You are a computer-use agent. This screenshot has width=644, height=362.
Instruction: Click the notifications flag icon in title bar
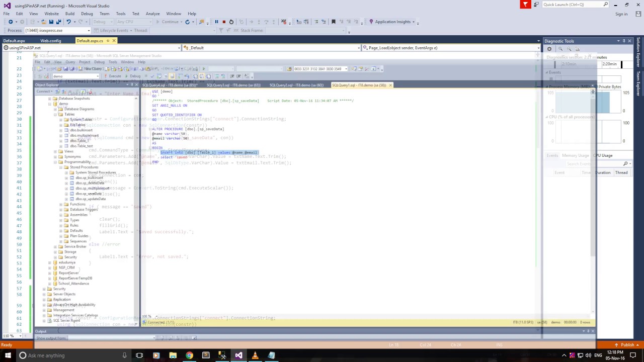(x=525, y=5)
